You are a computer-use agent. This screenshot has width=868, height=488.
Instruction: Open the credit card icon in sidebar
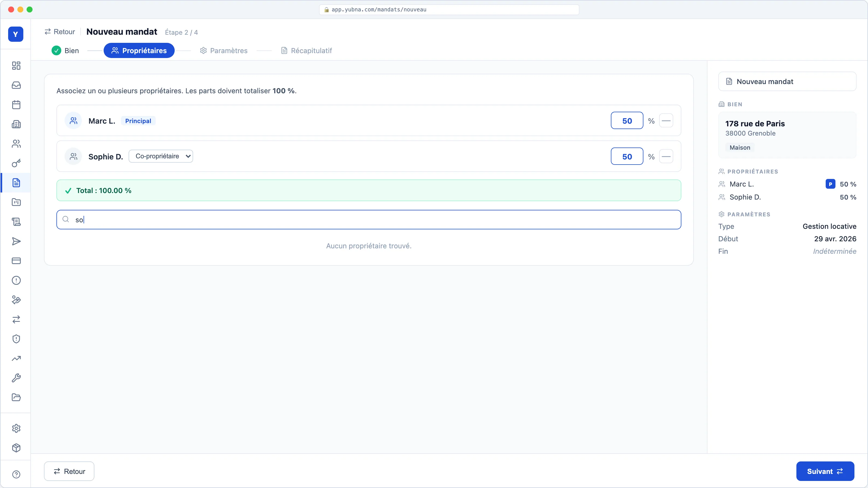pos(16,261)
